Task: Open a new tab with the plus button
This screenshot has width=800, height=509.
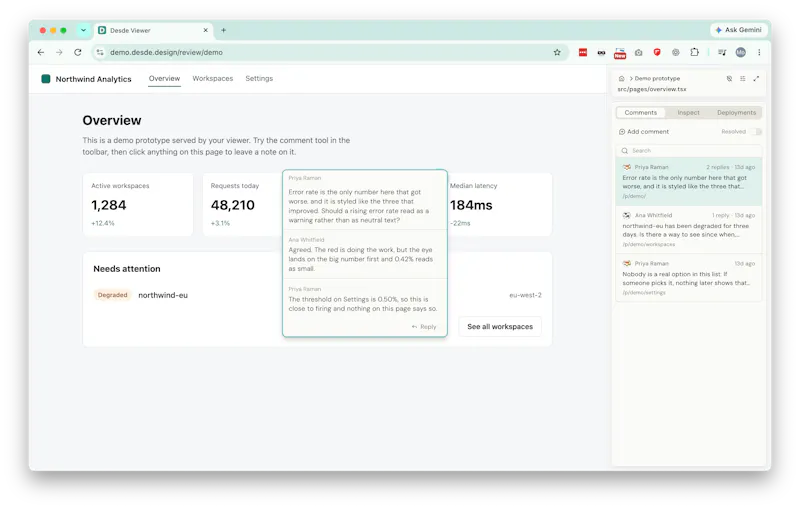Action: [223, 30]
